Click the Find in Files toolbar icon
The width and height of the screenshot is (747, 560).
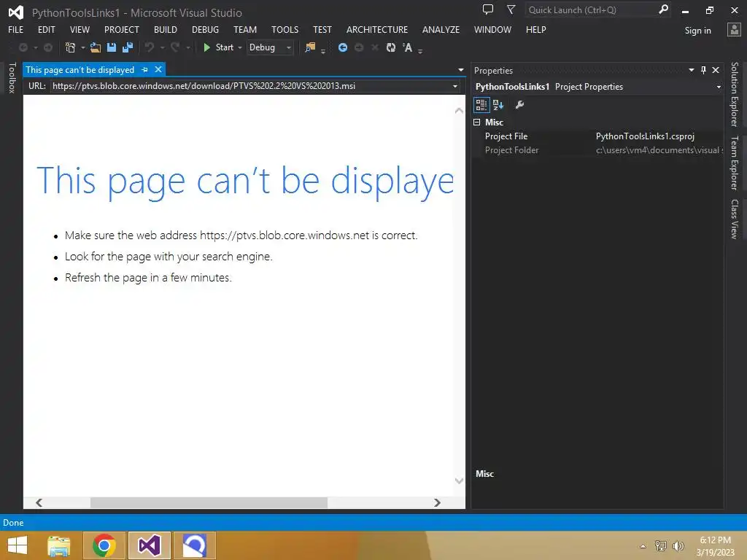(x=310, y=47)
